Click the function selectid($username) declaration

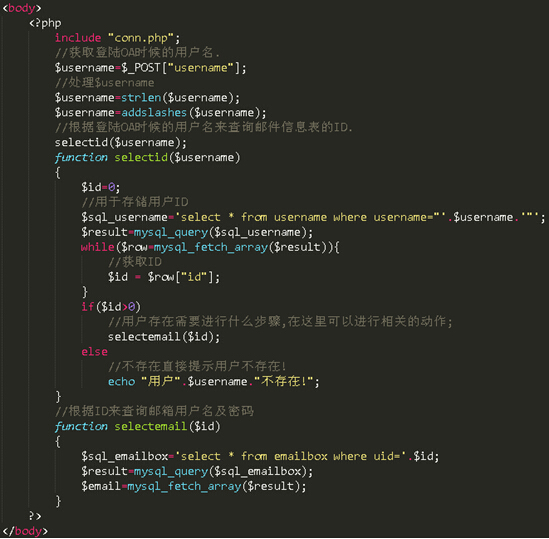point(147,158)
